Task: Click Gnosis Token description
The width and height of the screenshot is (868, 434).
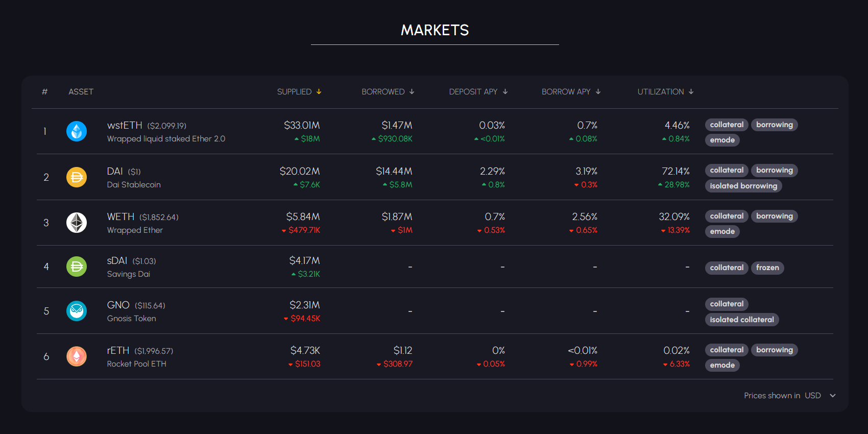Action: pos(132,319)
